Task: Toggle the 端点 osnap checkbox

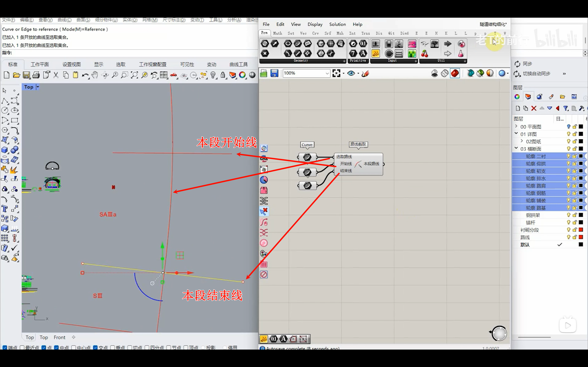Action: point(5,348)
